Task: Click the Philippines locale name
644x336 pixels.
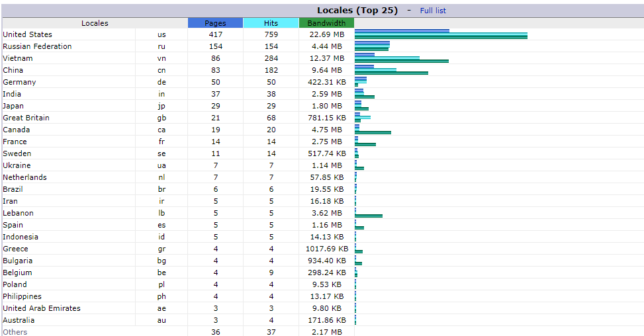Action: [23, 296]
